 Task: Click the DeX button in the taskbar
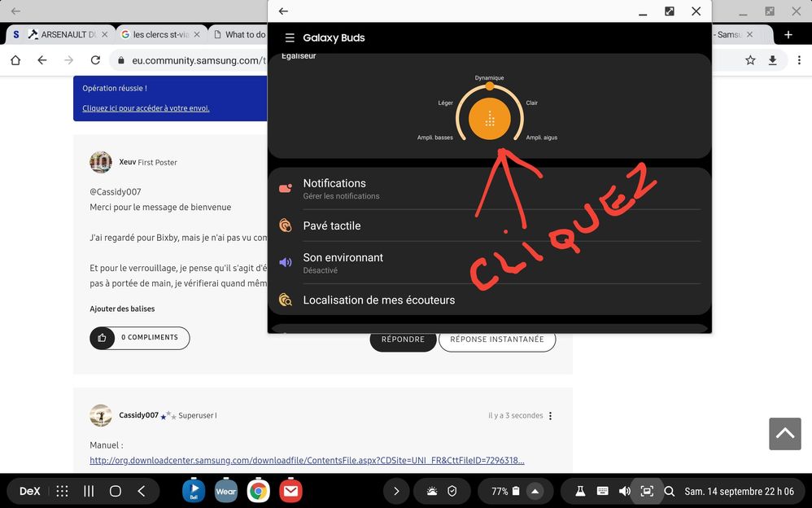[29, 492]
